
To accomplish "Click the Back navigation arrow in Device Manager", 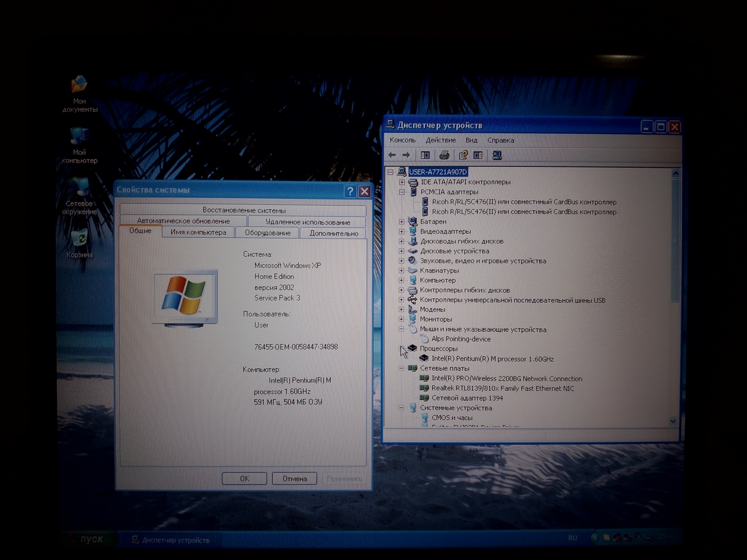I will coord(392,155).
